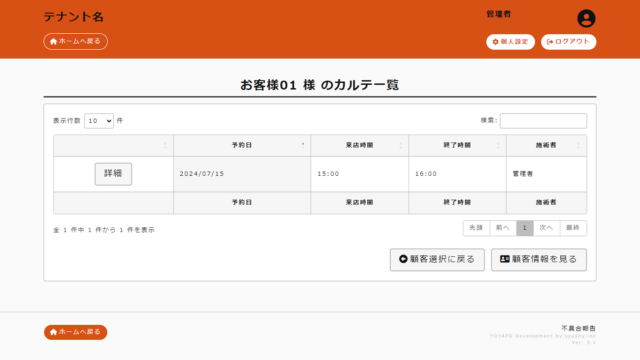Go to the 最終 last page
The width and height of the screenshot is (640, 360).
(573, 228)
